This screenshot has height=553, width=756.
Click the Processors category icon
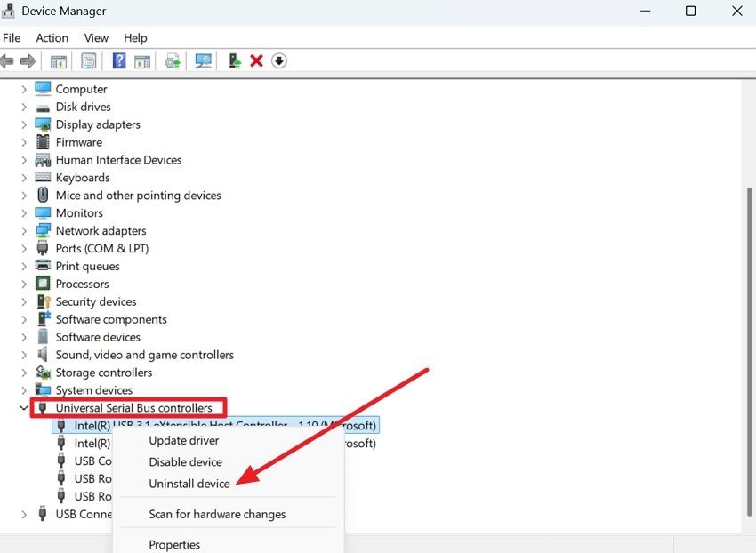43,284
